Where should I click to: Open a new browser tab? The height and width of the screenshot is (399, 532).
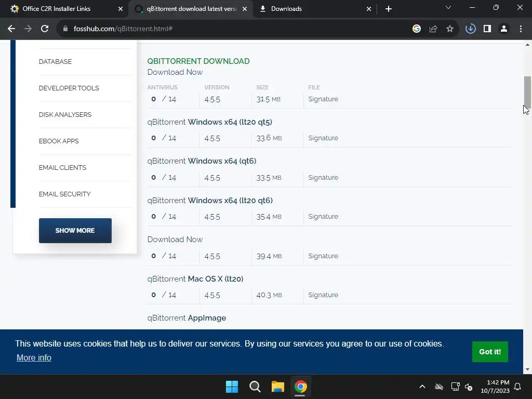coord(389,9)
